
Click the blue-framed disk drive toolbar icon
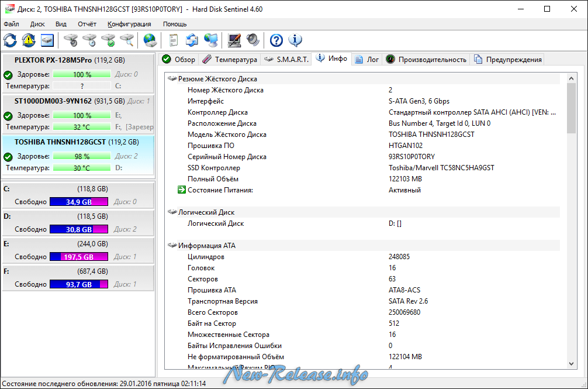click(47, 40)
